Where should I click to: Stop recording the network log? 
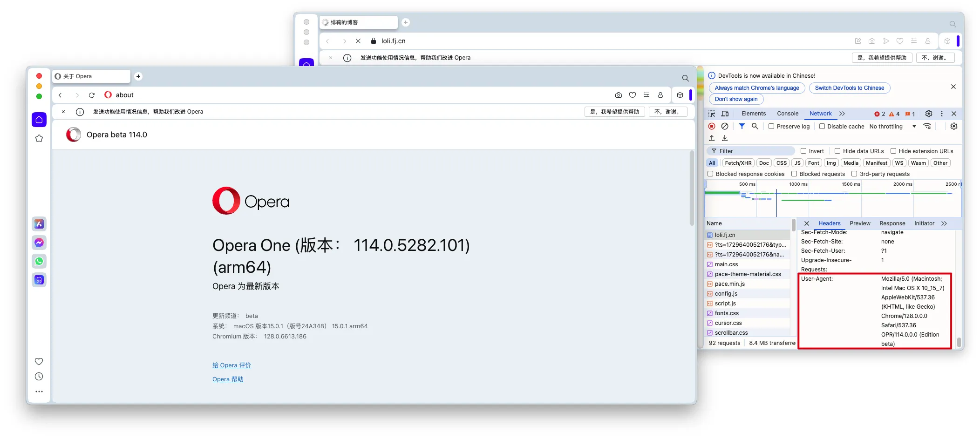(x=712, y=126)
